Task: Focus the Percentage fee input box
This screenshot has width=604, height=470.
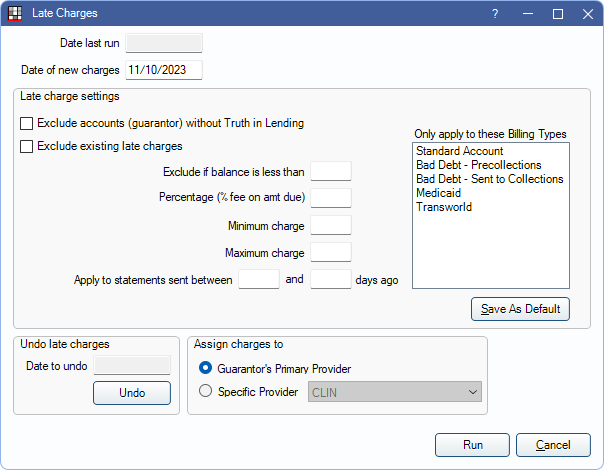Action: [x=331, y=198]
